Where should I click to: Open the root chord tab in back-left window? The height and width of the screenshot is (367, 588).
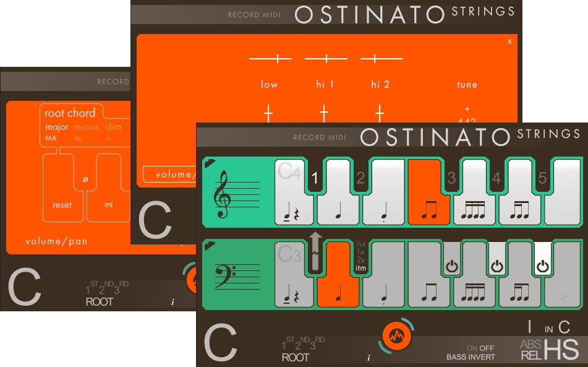coord(70,113)
